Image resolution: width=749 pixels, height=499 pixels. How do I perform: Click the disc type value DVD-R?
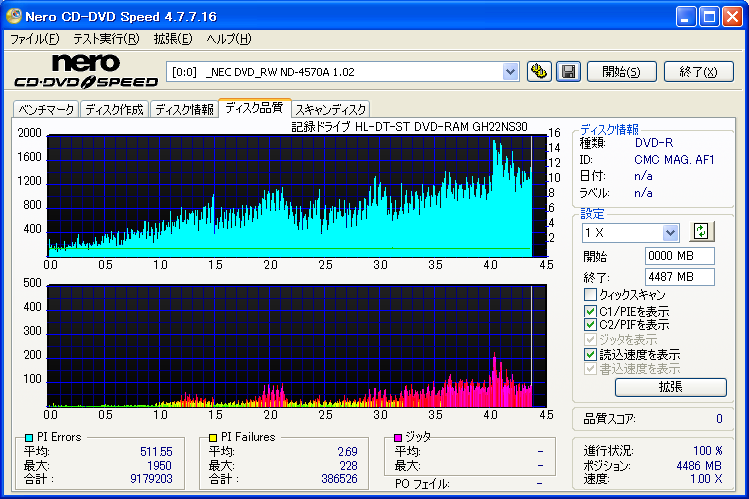click(653, 143)
